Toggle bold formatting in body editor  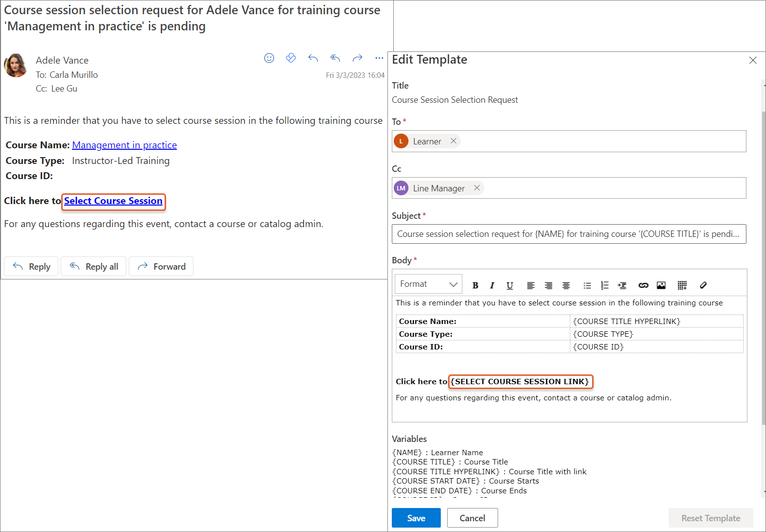pos(475,285)
